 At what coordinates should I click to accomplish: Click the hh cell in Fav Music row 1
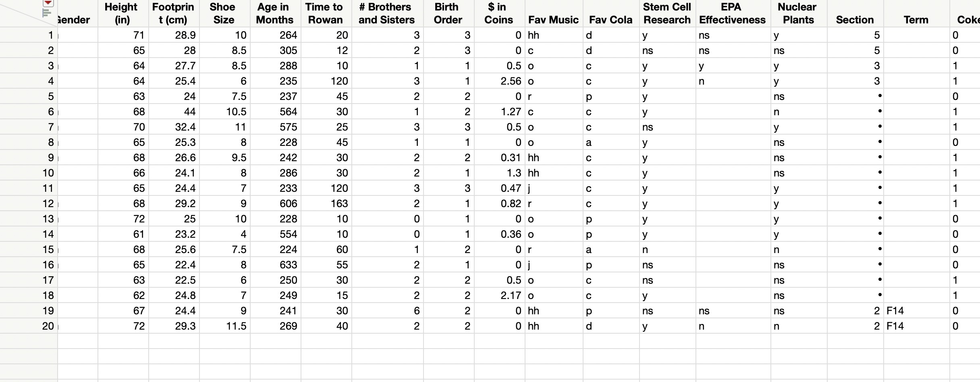[x=534, y=35]
